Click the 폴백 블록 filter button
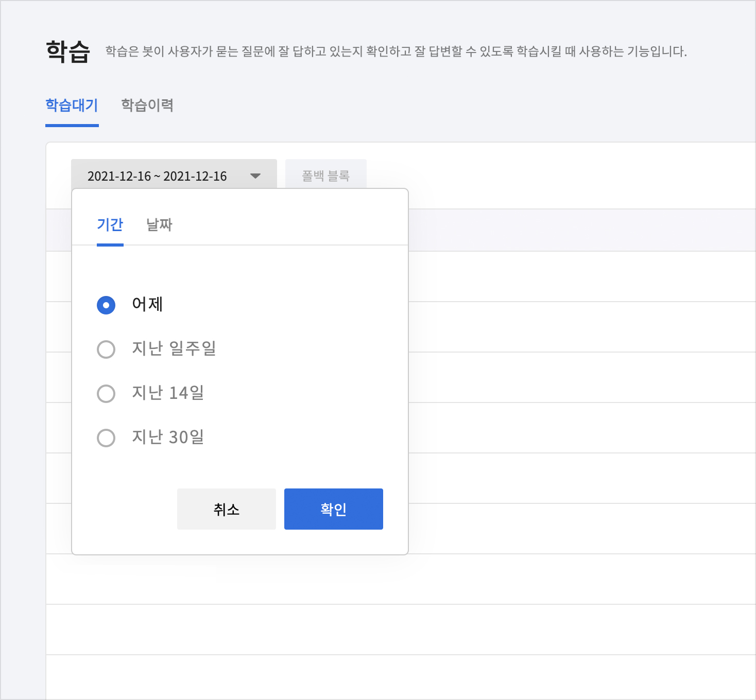This screenshot has width=756, height=700. click(325, 176)
